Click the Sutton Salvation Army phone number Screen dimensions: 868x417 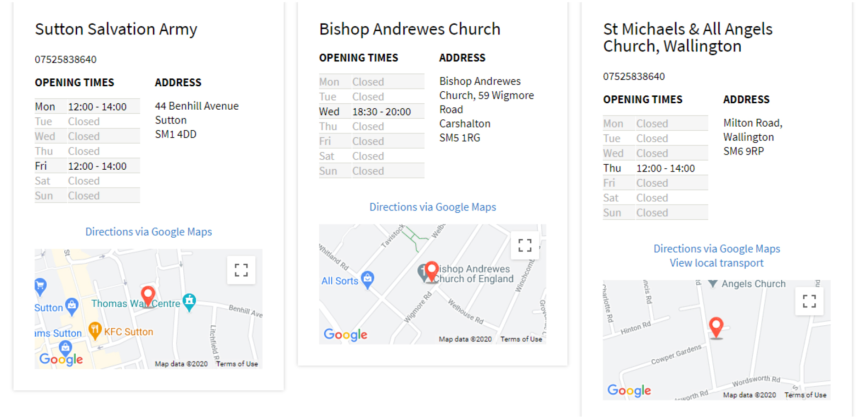66,59
